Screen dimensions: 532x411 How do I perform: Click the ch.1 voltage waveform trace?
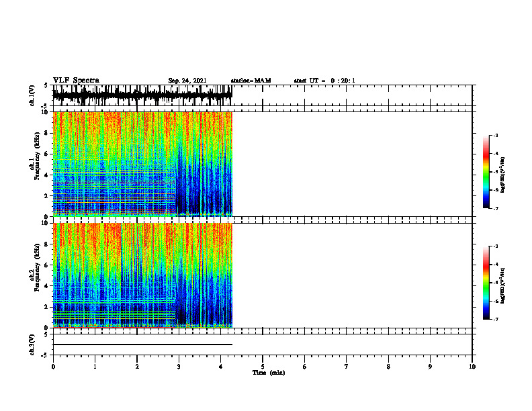tap(142, 95)
